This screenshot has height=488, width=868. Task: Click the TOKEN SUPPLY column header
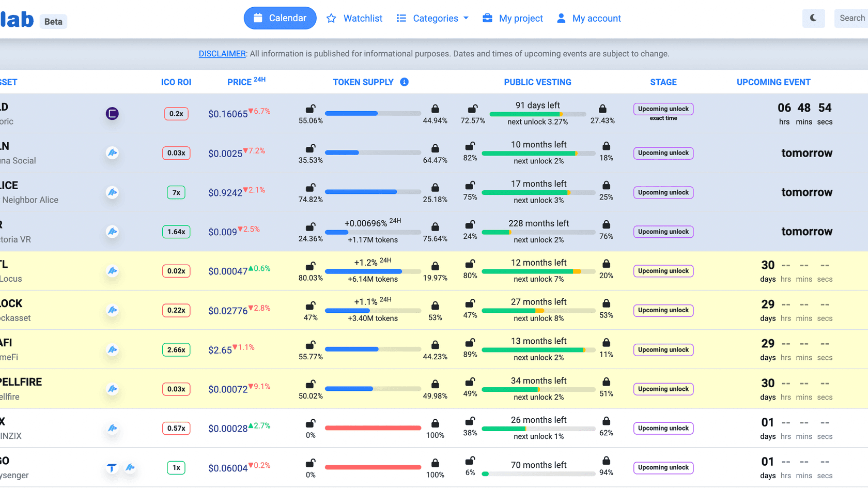point(363,82)
